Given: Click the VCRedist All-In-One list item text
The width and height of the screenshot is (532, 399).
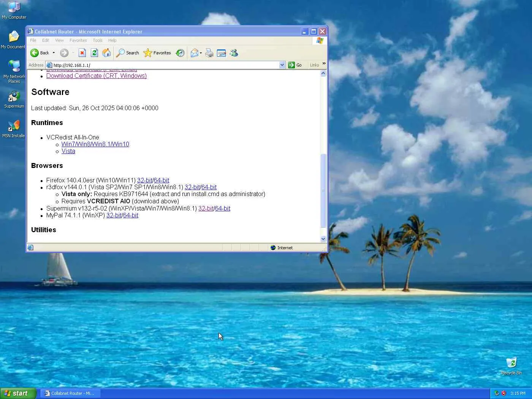Looking at the screenshot, I should click(x=73, y=138).
